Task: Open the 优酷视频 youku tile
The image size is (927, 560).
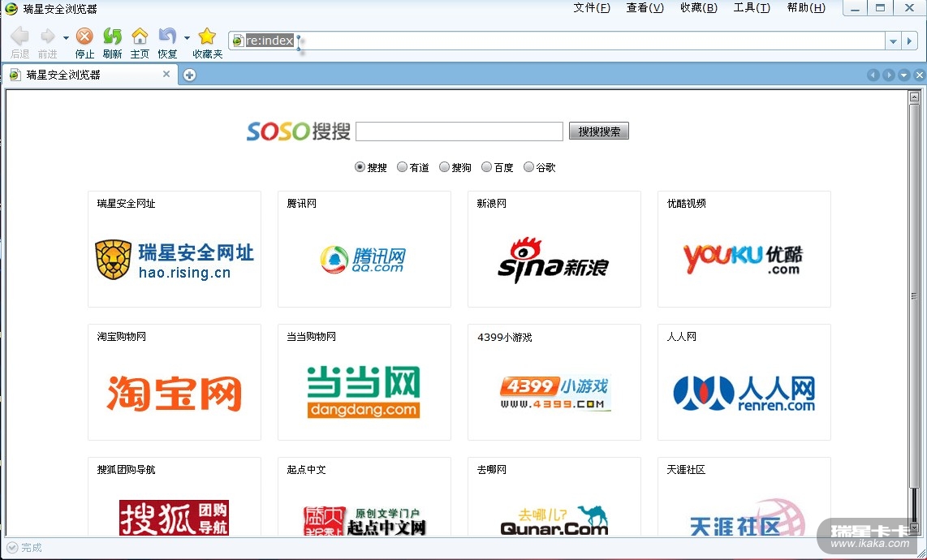Action: pyautogui.click(x=744, y=249)
